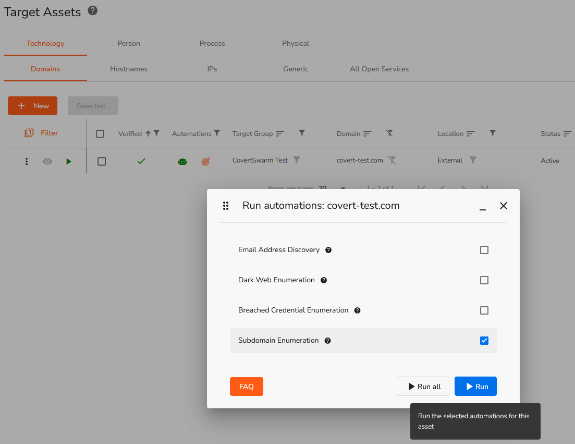The height and width of the screenshot is (444, 575).
Task: Open help for Email Address Discovery
Action: pos(328,250)
